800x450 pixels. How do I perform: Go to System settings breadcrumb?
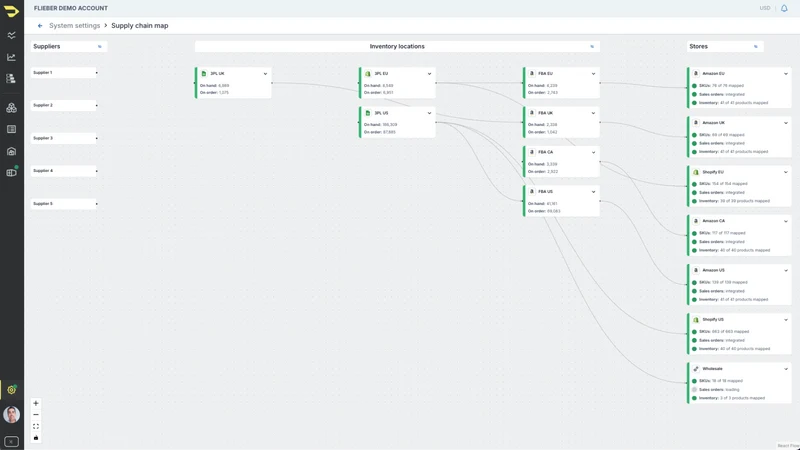(74, 26)
